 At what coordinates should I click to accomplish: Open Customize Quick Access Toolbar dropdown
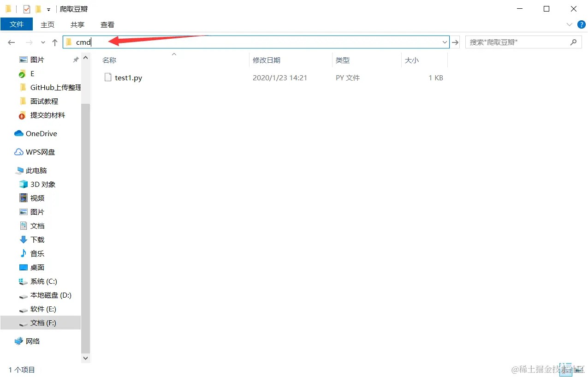point(48,9)
